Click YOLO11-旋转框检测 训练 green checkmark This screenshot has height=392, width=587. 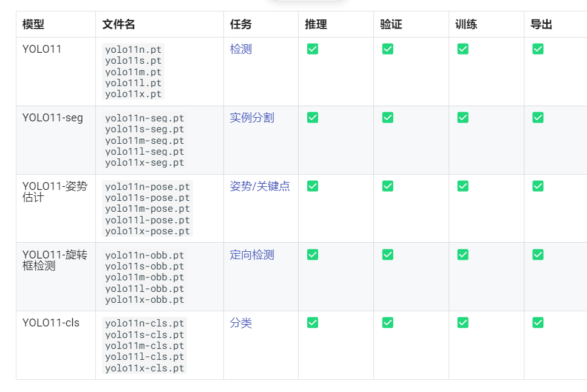(463, 255)
